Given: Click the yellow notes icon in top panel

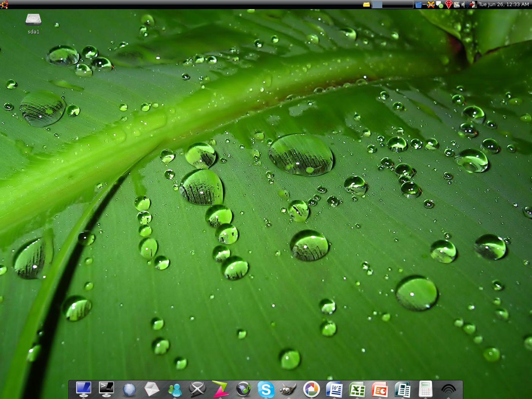Looking at the screenshot, I should (x=366, y=5).
